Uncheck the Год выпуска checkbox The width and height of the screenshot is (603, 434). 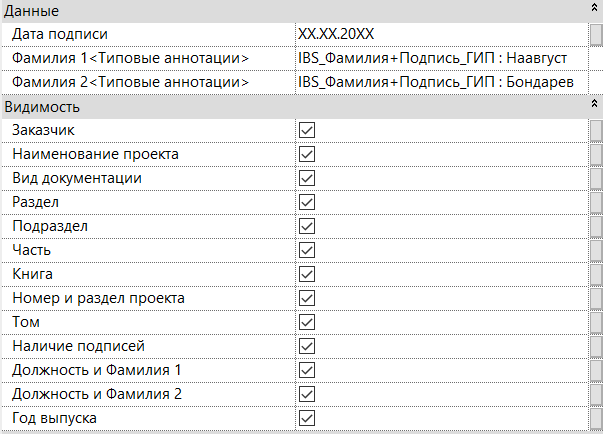tap(307, 418)
